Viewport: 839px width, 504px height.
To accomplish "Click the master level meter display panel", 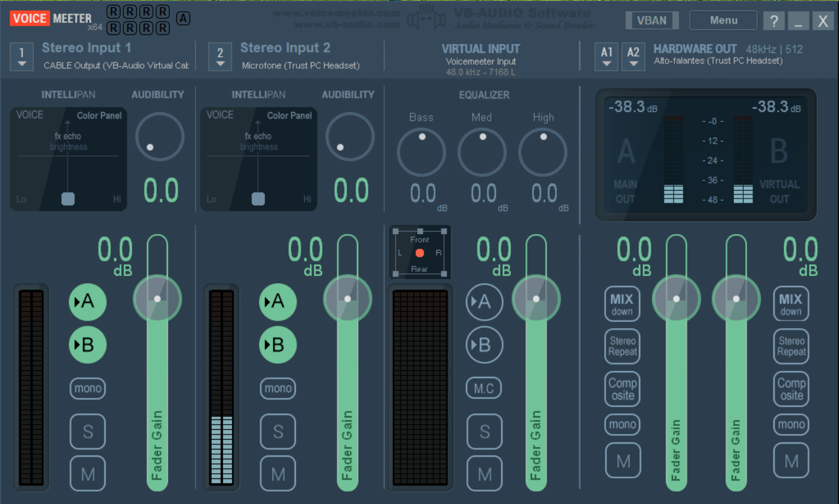I will pyautogui.click(x=706, y=155).
